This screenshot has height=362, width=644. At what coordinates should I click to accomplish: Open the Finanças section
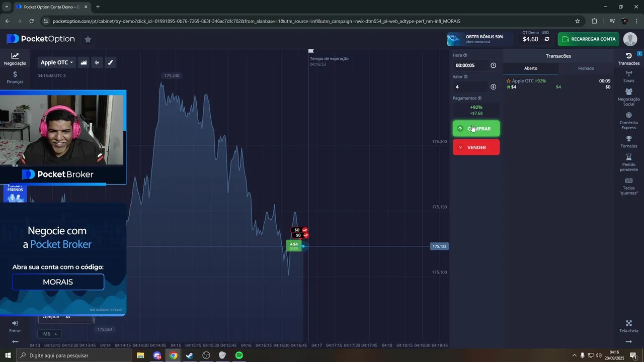[x=15, y=77]
